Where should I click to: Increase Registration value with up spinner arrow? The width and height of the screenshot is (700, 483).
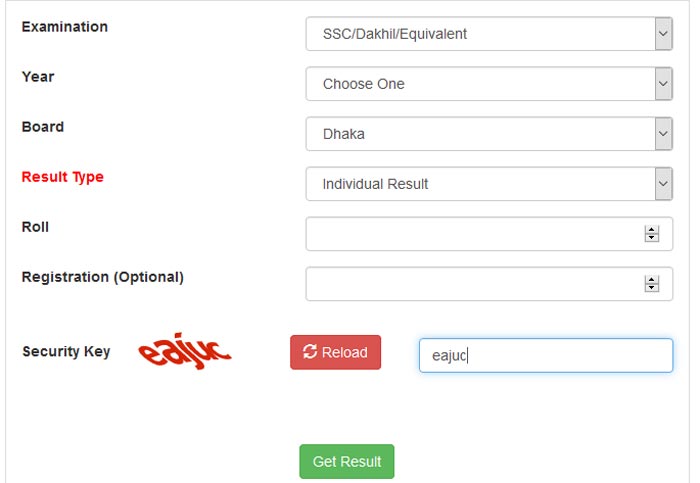point(652,280)
